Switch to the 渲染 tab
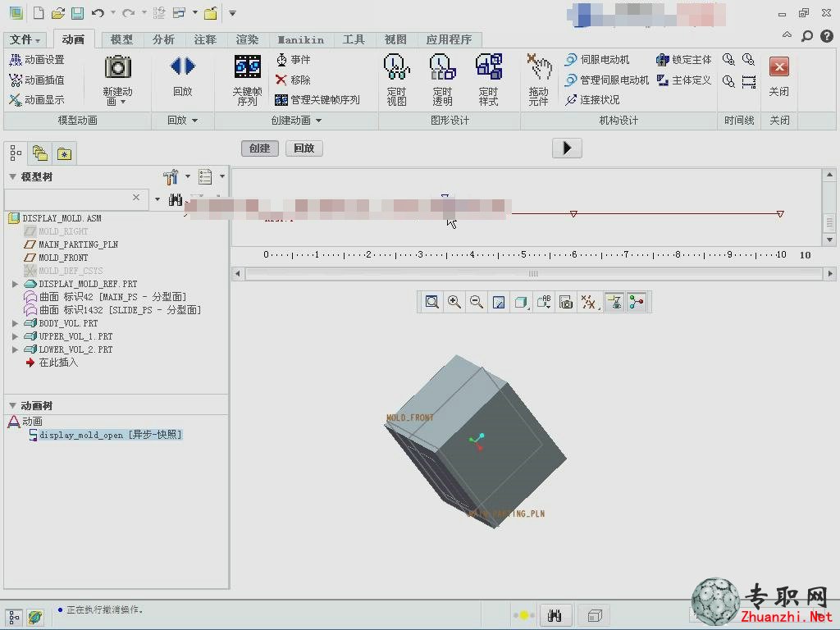The height and width of the screenshot is (630, 840). [x=247, y=39]
